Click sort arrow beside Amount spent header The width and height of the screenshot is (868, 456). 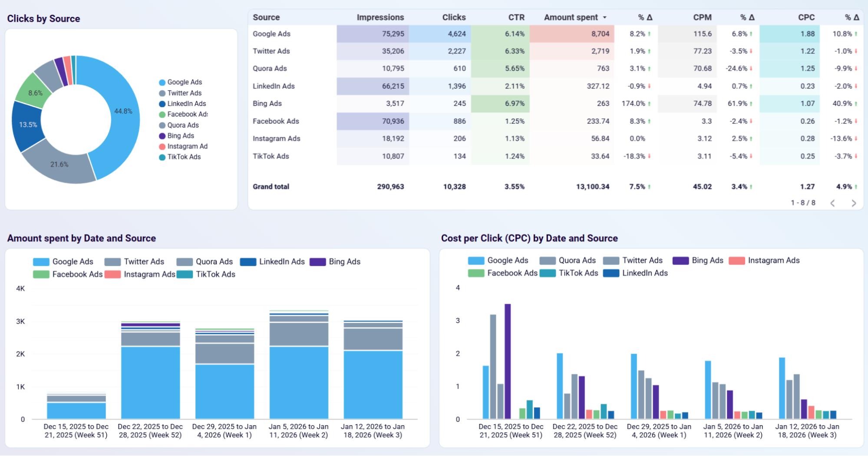[604, 17]
